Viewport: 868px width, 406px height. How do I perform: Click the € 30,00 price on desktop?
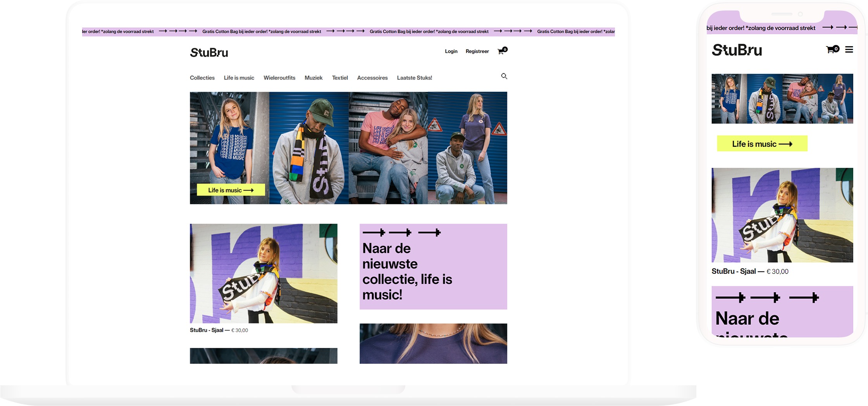point(239,330)
